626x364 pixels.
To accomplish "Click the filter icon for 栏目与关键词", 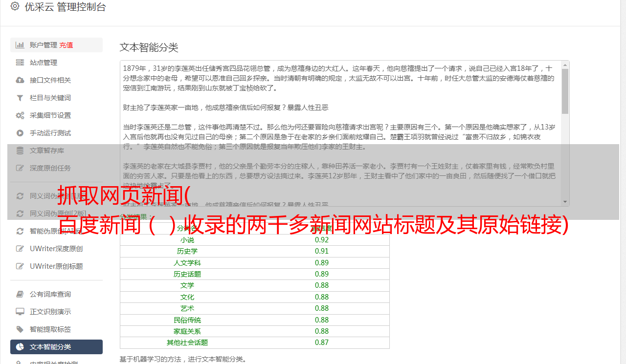I will pos(20,98).
